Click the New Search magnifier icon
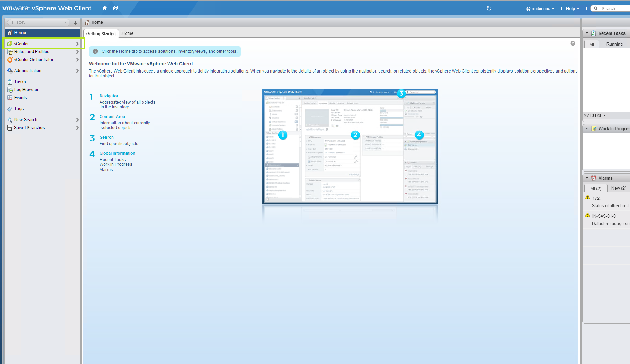The image size is (630, 364). click(10, 120)
